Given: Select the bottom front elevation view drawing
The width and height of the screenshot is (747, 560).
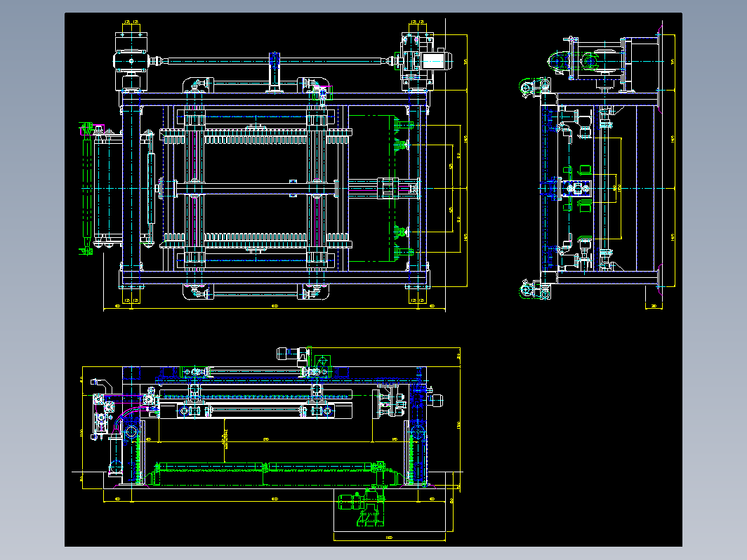Looking at the screenshot, I should pyautogui.click(x=267, y=444).
